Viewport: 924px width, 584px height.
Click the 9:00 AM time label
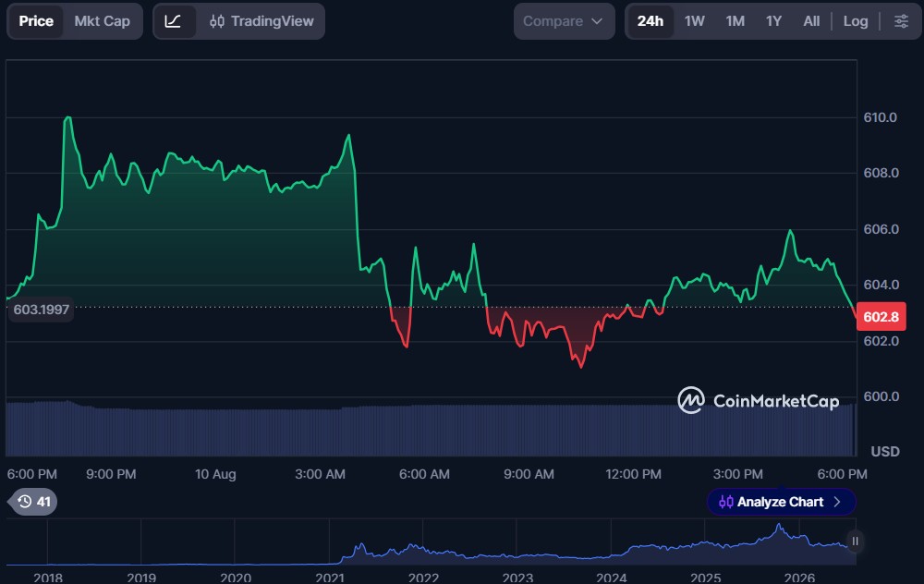click(x=529, y=474)
